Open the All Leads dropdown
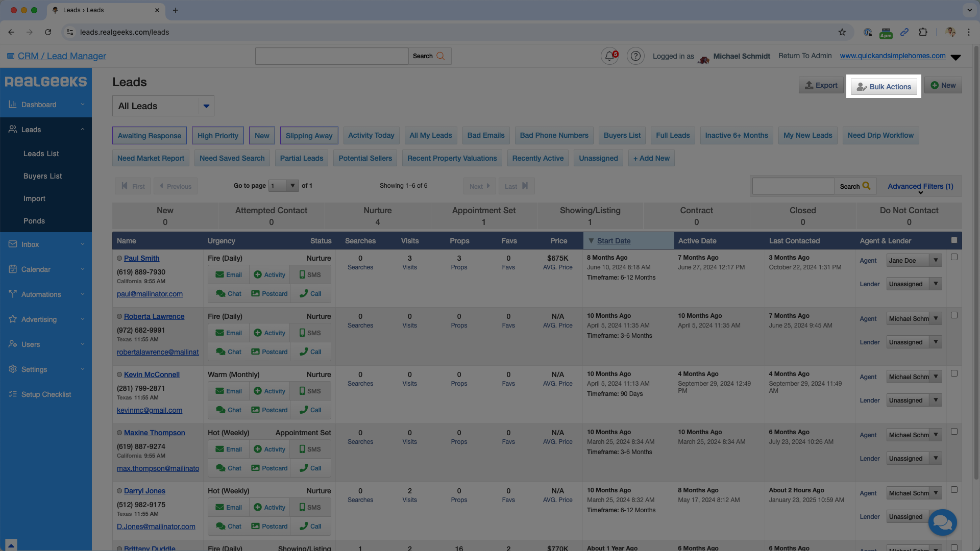 (x=163, y=106)
